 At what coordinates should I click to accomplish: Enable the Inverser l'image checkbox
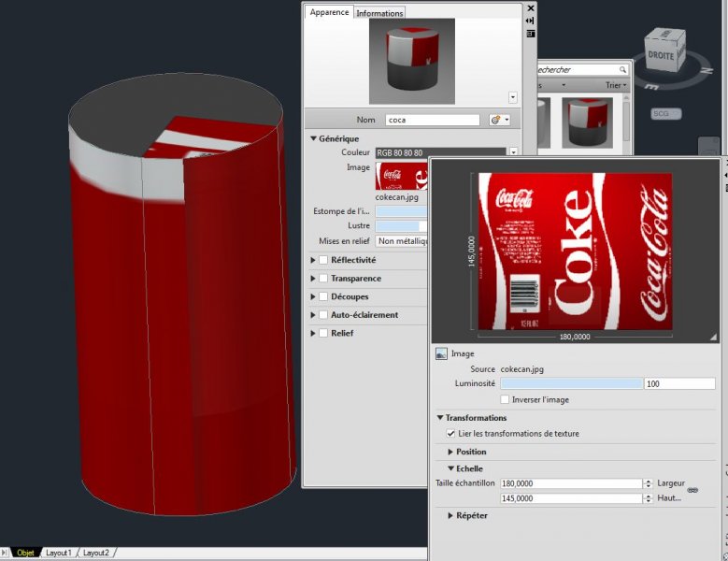505,399
